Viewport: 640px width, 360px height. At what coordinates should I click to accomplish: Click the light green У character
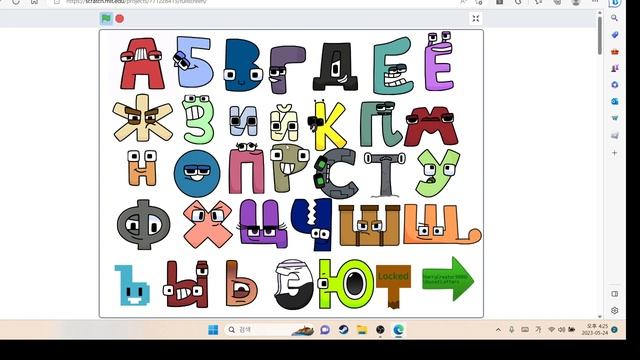(437, 173)
